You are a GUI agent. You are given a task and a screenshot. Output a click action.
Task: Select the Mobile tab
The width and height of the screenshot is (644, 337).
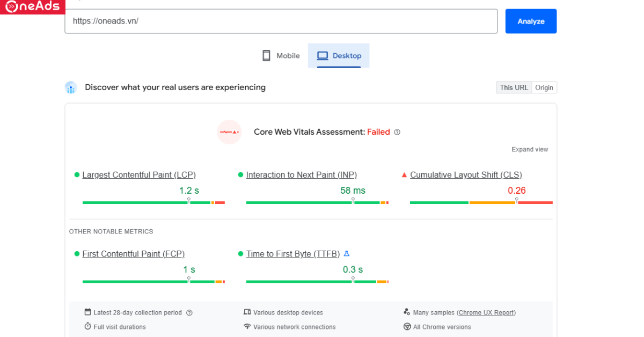click(281, 56)
